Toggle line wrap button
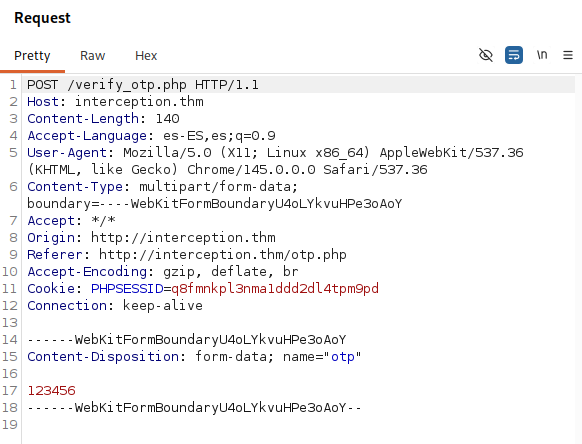The height and width of the screenshot is (444, 582). 514,55
